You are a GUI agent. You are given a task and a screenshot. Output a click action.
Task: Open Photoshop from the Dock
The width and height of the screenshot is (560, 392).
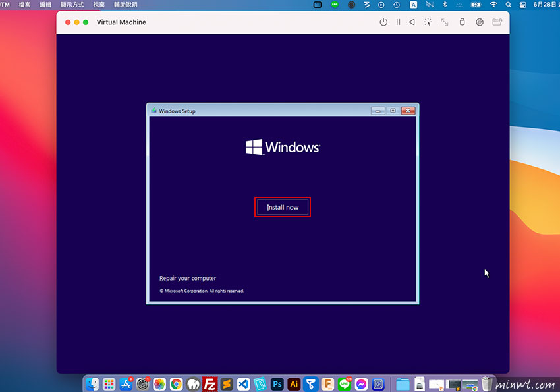pos(277,384)
